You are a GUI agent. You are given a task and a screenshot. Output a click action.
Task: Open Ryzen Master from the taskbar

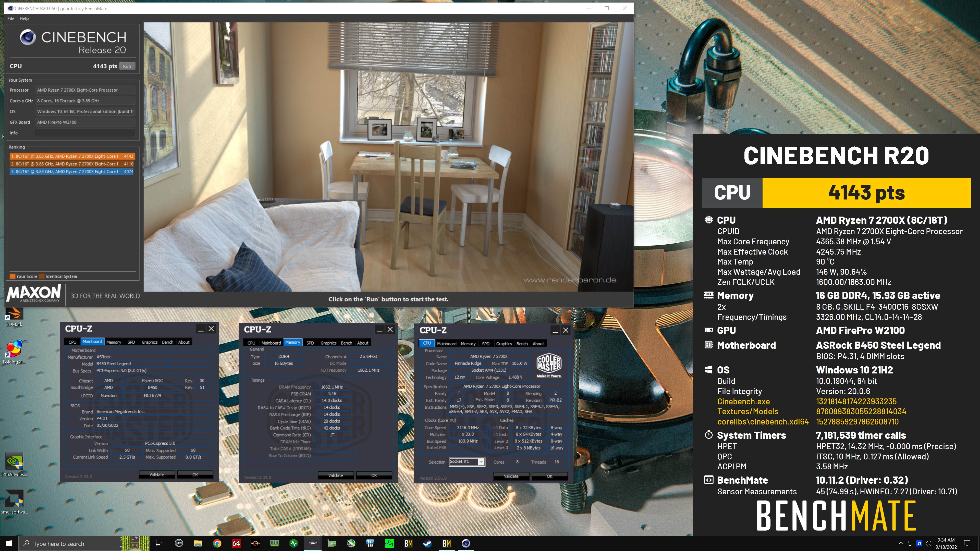[255, 543]
